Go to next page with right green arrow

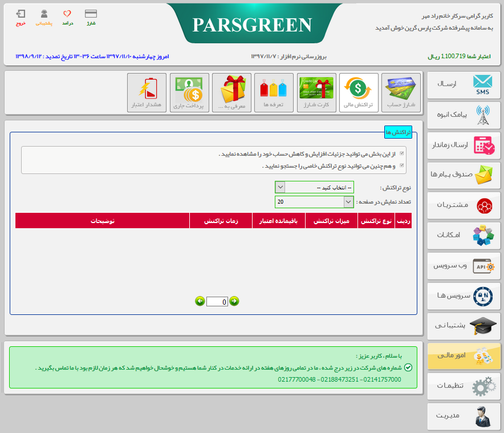234,301
